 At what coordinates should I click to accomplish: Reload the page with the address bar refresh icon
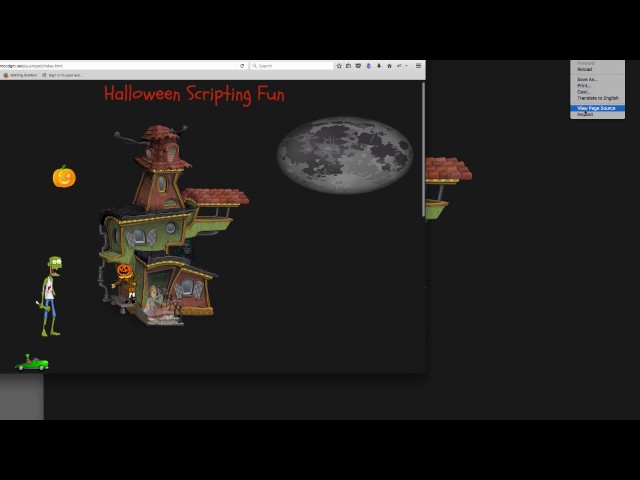[x=242, y=66]
